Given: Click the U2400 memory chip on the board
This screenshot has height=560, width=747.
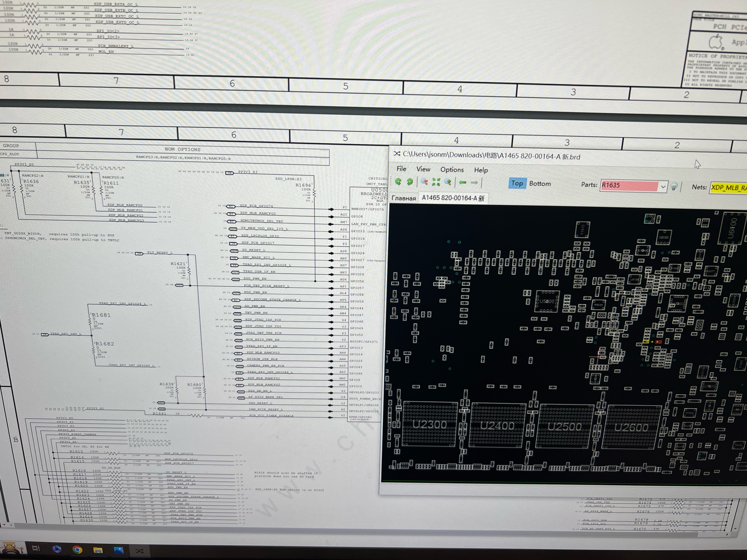Looking at the screenshot, I should pyautogui.click(x=498, y=426).
